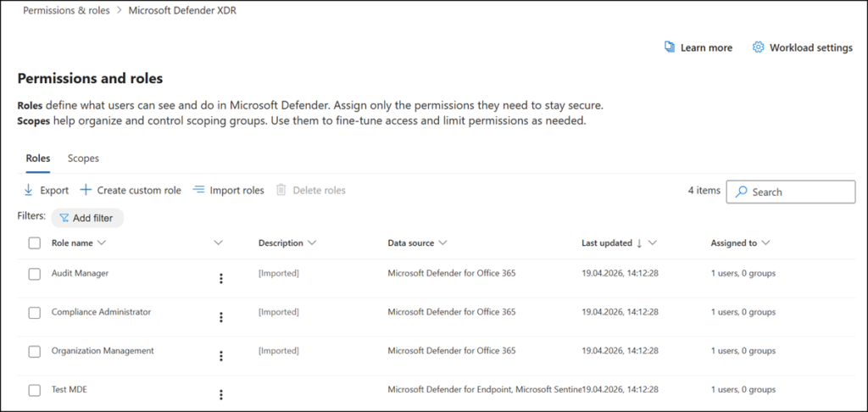The height and width of the screenshot is (412, 868).
Task: Open the three-dot menu for Audit Manager
Action: [x=221, y=279]
